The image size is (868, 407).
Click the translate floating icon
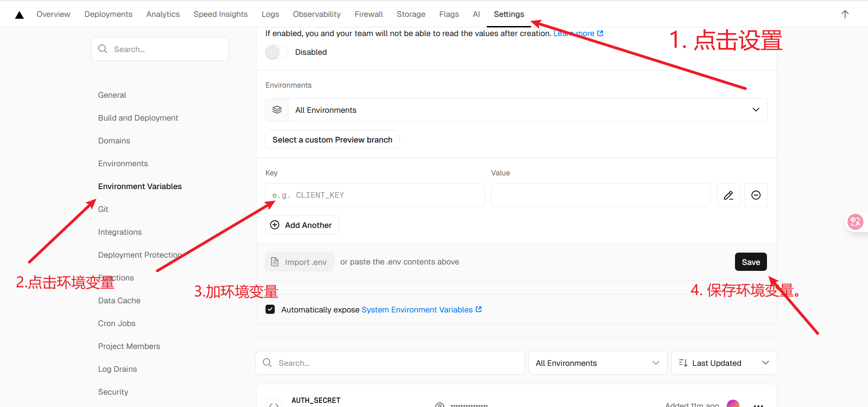[855, 222]
